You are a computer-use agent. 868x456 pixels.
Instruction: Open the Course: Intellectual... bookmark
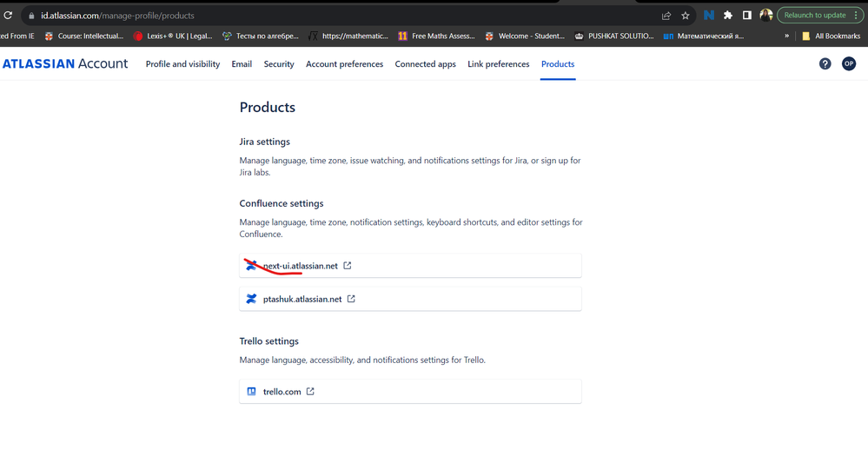point(84,36)
